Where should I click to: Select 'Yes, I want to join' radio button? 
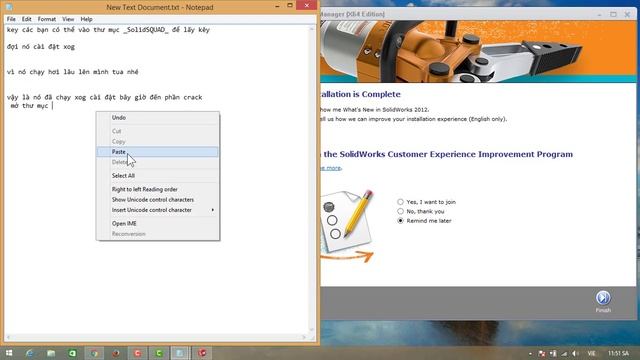pos(400,202)
